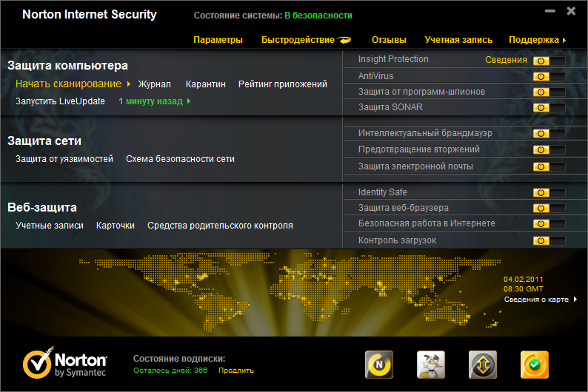Click the Продлить subscription link

(x=236, y=371)
